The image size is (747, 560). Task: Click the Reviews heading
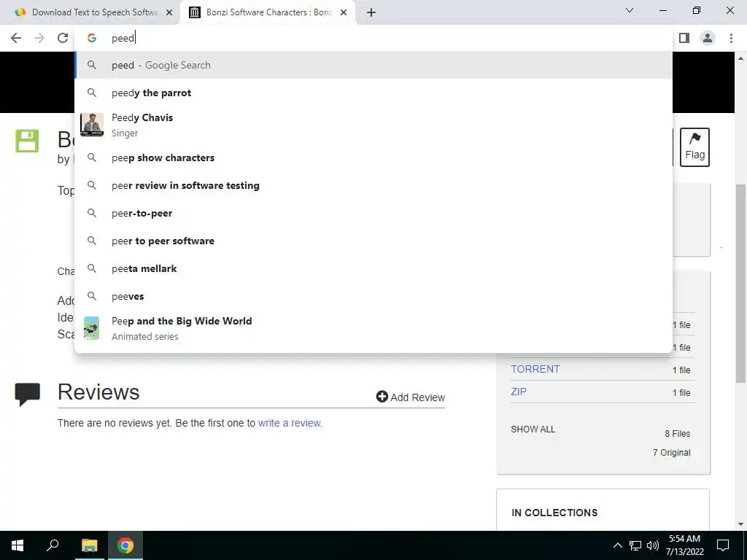tap(98, 392)
